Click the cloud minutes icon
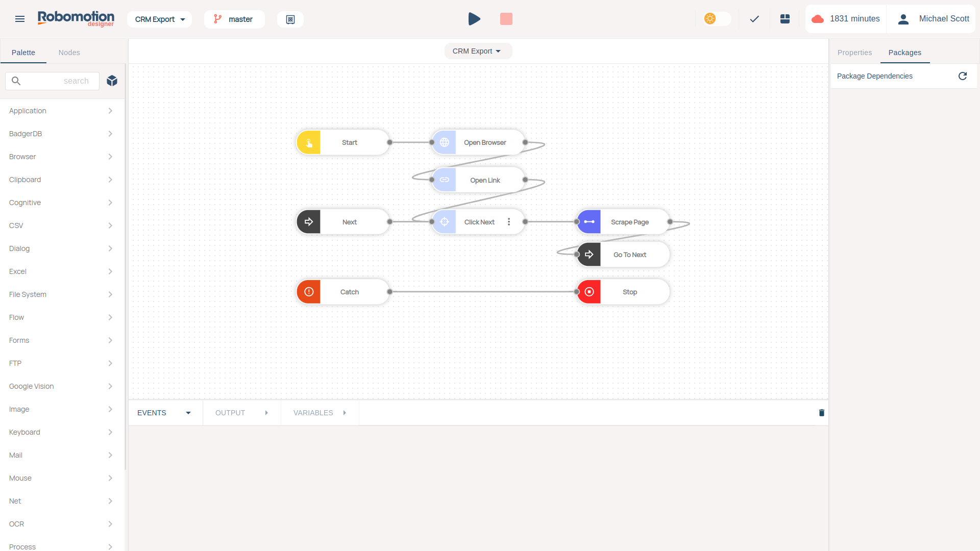 (818, 19)
